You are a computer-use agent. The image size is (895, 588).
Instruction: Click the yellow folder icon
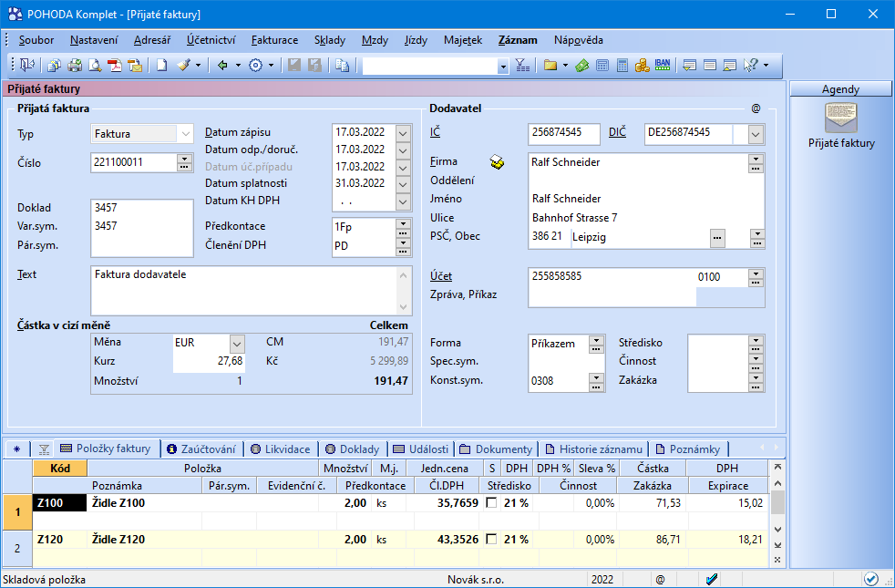[550, 65]
